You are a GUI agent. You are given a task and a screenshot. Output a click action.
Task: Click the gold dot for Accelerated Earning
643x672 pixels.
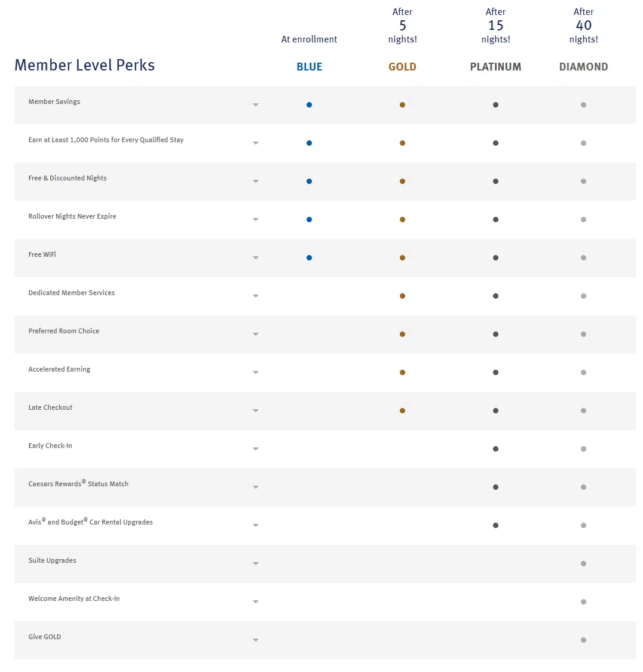coord(402,373)
